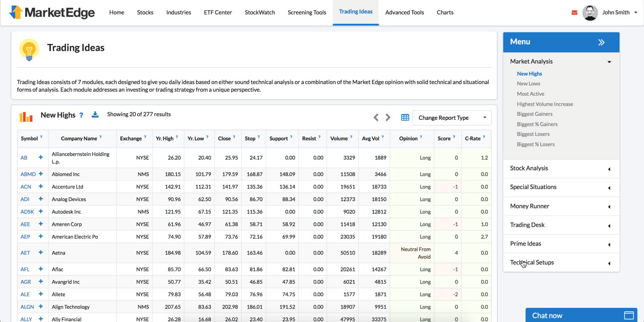Open the Charts navigation tab

pyautogui.click(x=445, y=13)
